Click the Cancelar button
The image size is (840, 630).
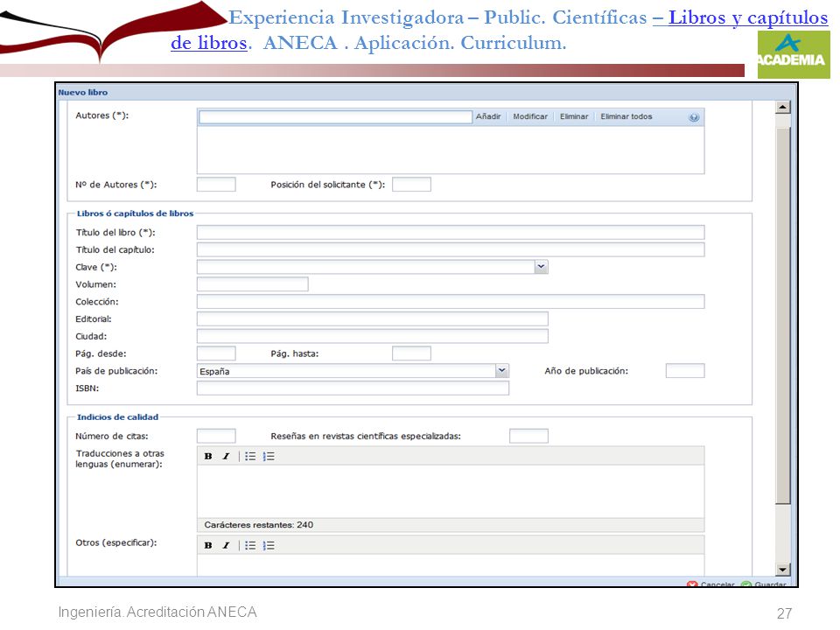tap(710, 584)
